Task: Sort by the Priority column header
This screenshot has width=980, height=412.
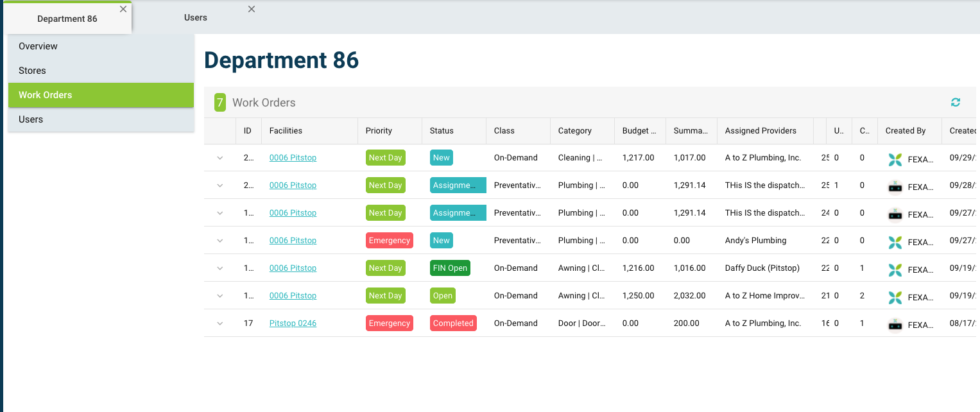Action: (379, 131)
